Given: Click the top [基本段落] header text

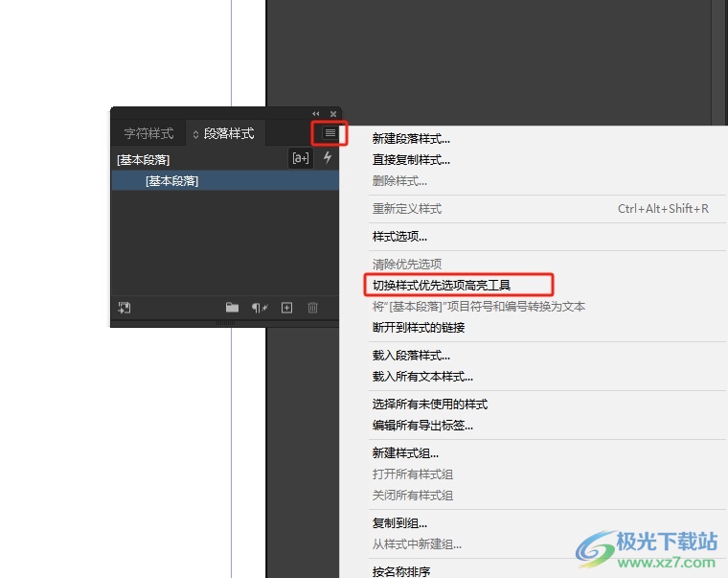Looking at the screenshot, I should pyautogui.click(x=143, y=160).
